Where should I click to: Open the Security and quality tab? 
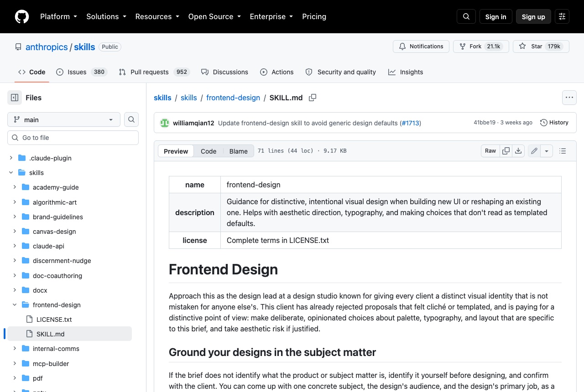[x=341, y=72]
